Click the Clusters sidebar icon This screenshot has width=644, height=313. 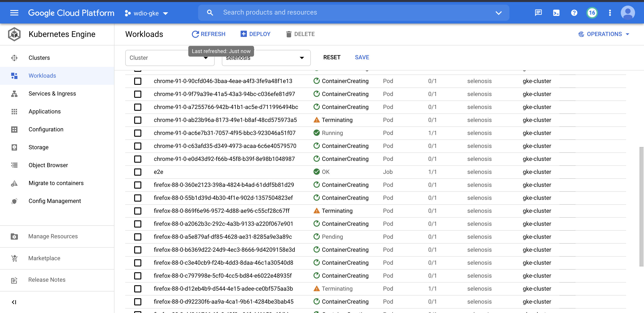point(14,58)
